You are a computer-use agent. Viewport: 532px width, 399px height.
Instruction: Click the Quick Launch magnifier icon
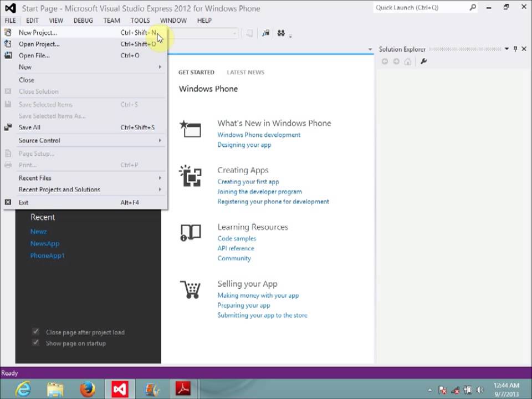tap(472, 7)
